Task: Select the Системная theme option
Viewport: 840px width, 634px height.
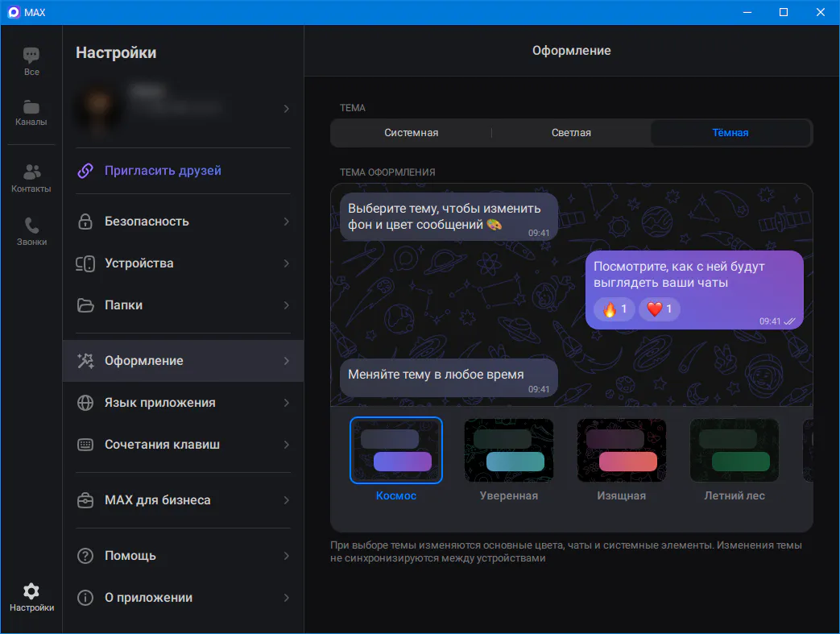Action: 411,133
